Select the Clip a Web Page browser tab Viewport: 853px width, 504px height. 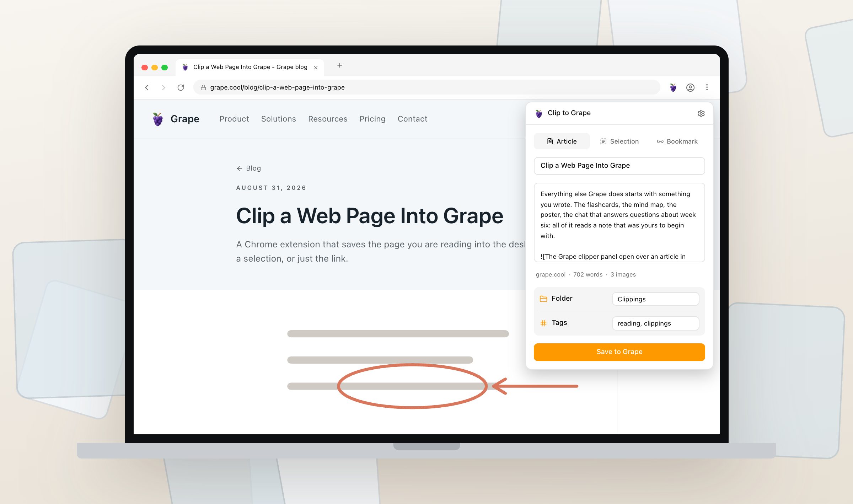250,67
